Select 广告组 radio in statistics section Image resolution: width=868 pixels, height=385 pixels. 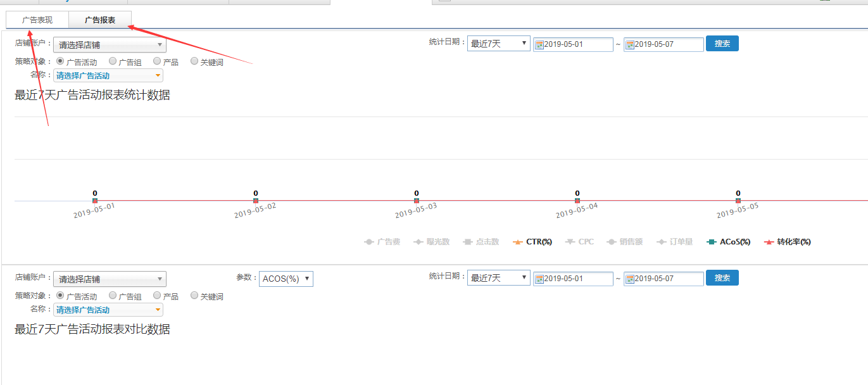pos(113,61)
